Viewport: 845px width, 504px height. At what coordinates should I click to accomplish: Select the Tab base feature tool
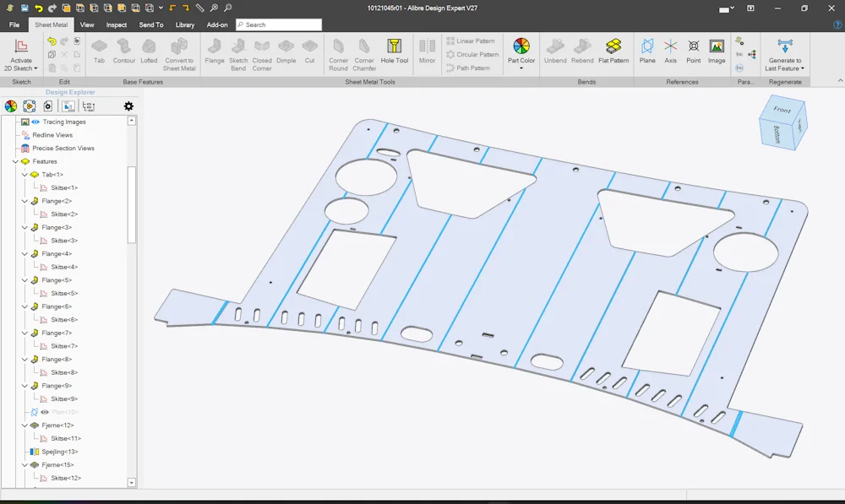[x=99, y=51]
